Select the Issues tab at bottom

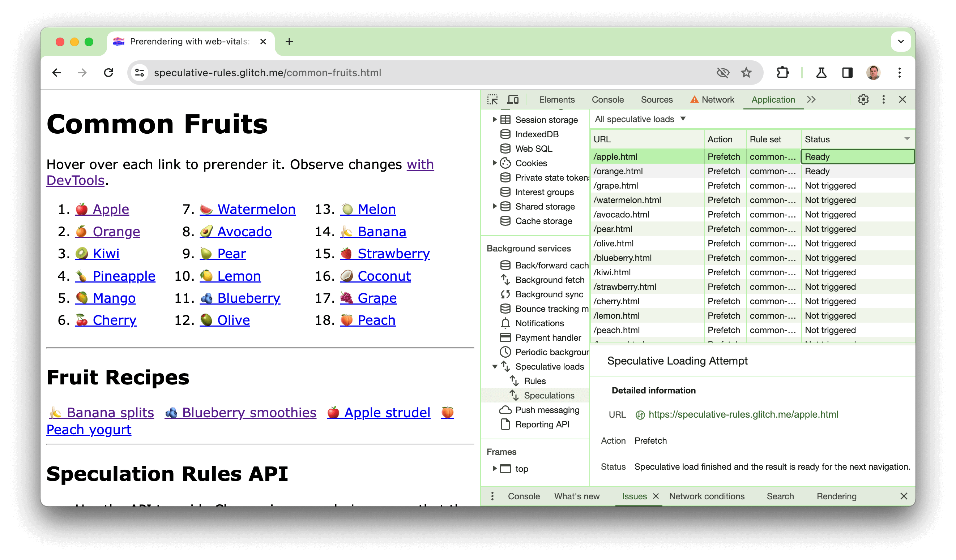pyautogui.click(x=634, y=495)
